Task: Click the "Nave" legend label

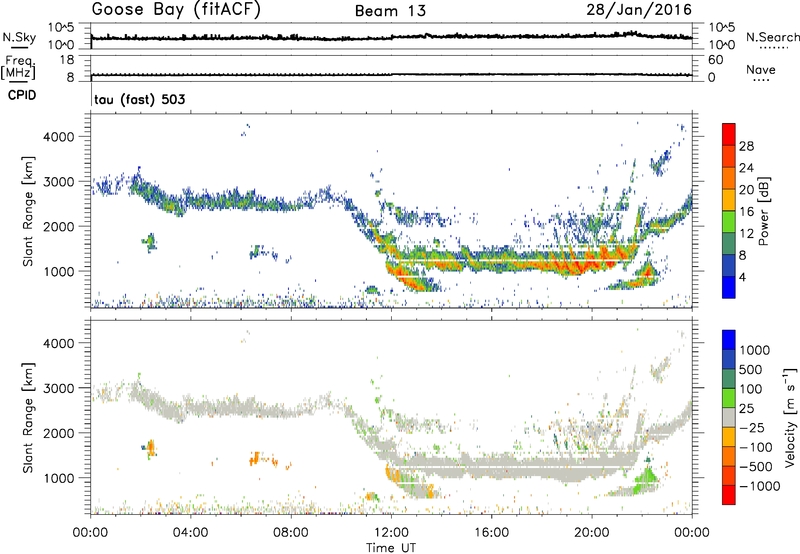Action: (x=761, y=70)
